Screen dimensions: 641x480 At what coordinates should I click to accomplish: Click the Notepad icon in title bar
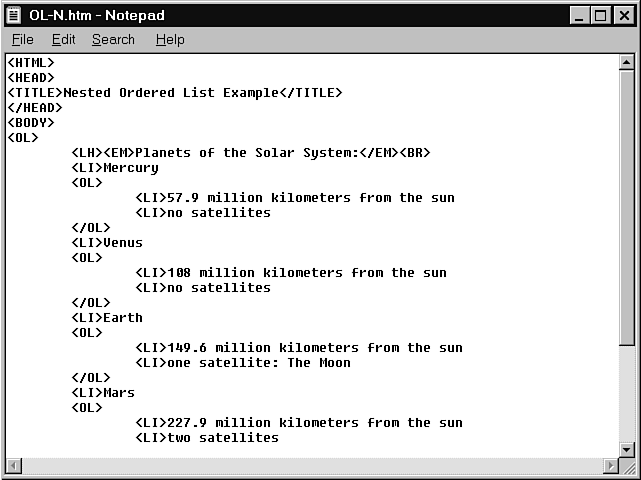(14, 15)
